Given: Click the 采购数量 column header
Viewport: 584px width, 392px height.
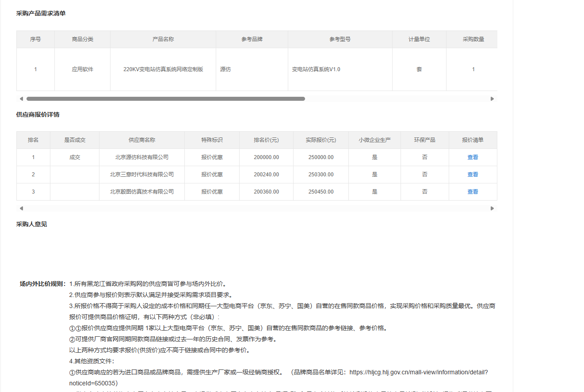Looking at the screenshot, I should click(x=473, y=39).
